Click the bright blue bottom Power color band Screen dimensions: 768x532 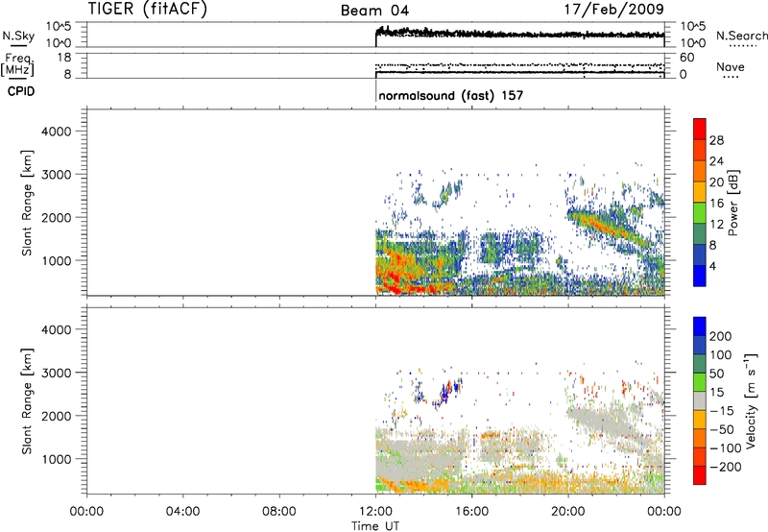pos(700,277)
